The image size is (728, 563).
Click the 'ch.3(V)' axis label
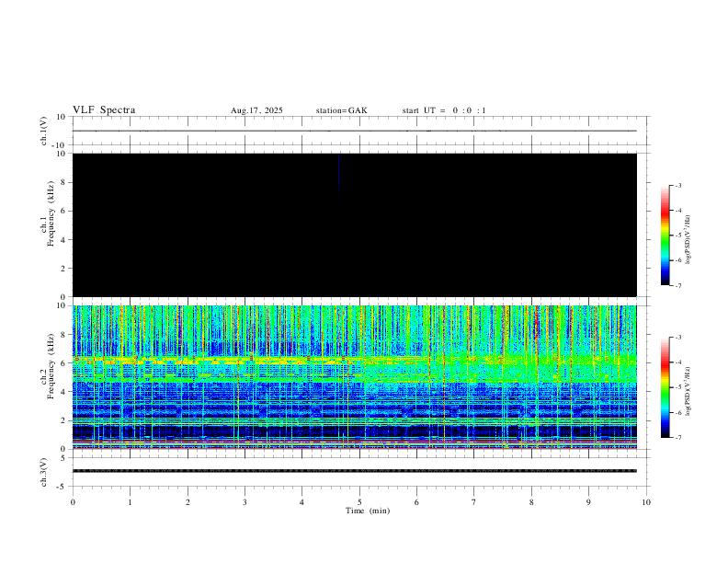coord(44,473)
